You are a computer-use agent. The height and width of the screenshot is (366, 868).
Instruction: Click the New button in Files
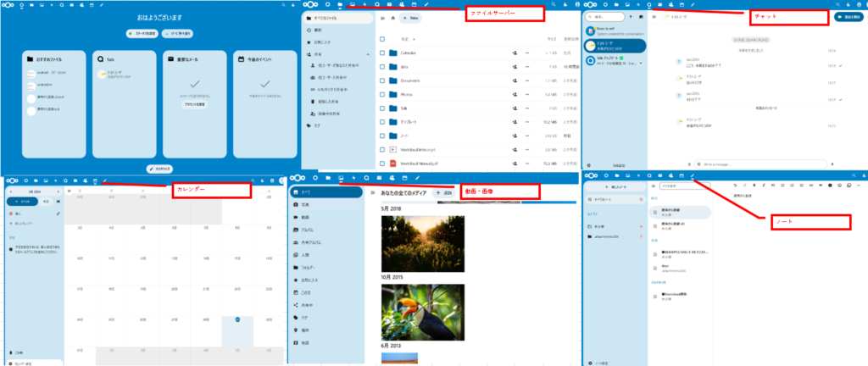click(410, 18)
